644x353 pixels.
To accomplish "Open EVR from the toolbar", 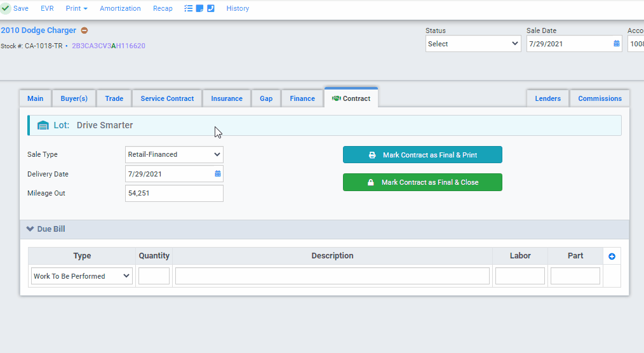I will [47, 8].
